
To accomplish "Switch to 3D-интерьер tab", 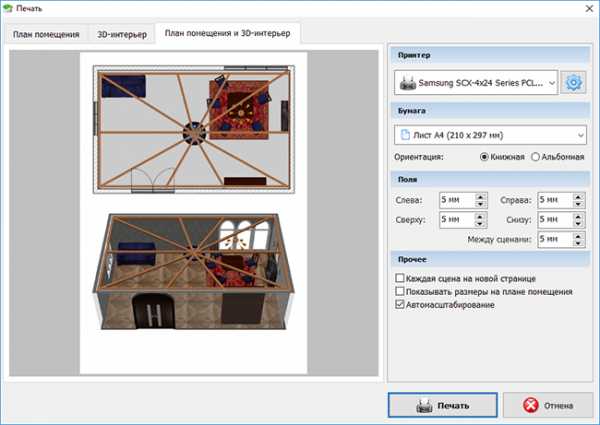I will (x=121, y=35).
